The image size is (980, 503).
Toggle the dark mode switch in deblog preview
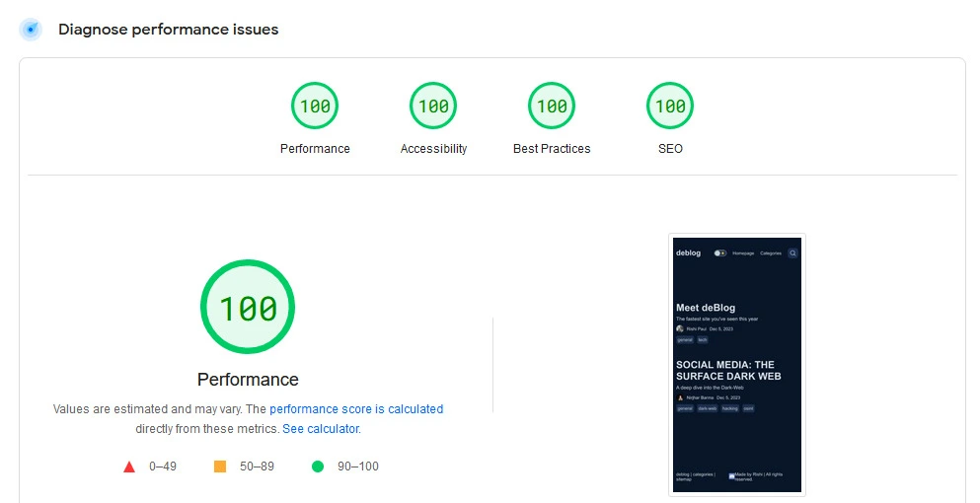[x=719, y=253]
